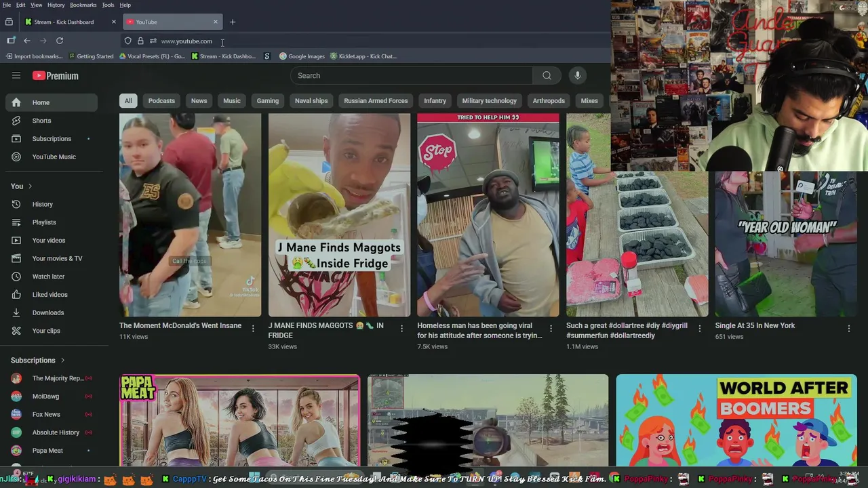868x488 pixels.
Task: Select the Music filter chip
Action: point(232,101)
